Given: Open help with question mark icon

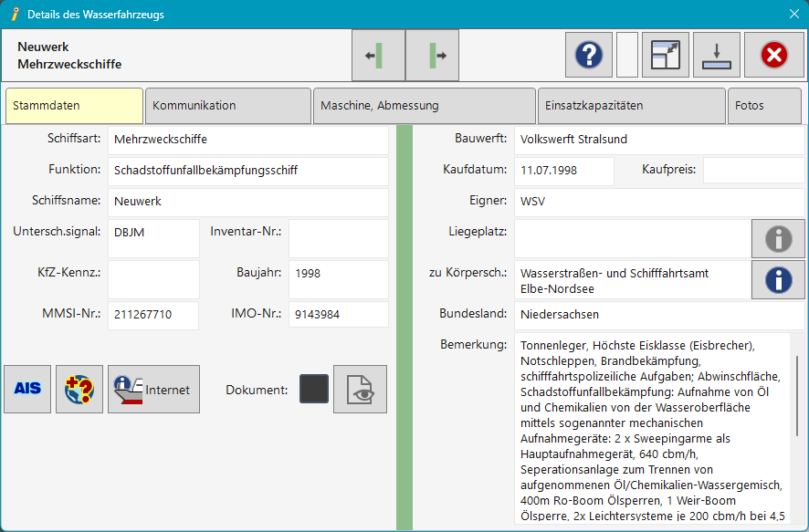Looking at the screenshot, I should click(x=588, y=56).
